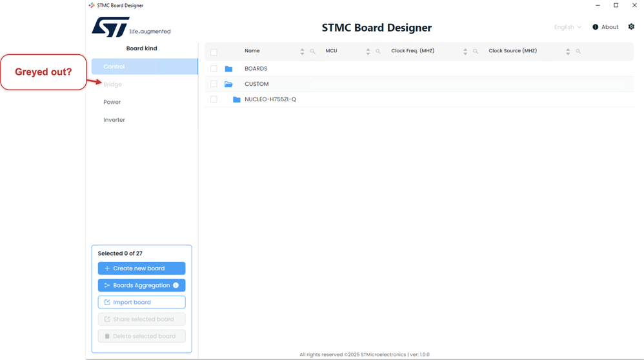Click search icon in Clock Freq. column
The height and width of the screenshot is (360, 644).
click(475, 52)
